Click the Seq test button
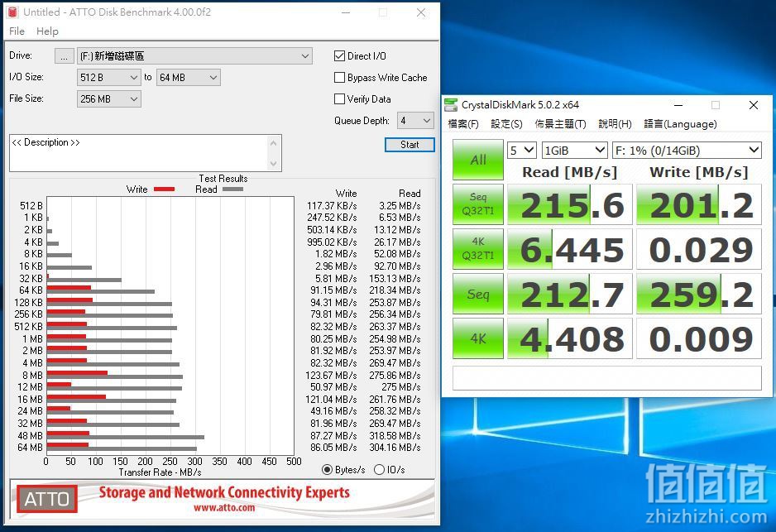 point(478,294)
